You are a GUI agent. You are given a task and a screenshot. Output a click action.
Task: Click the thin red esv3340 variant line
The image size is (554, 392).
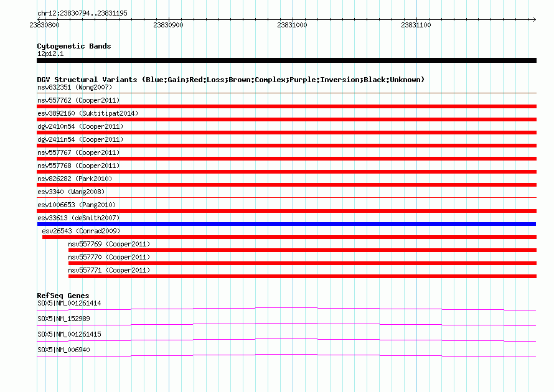pyautogui.click(x=286, y=198)
